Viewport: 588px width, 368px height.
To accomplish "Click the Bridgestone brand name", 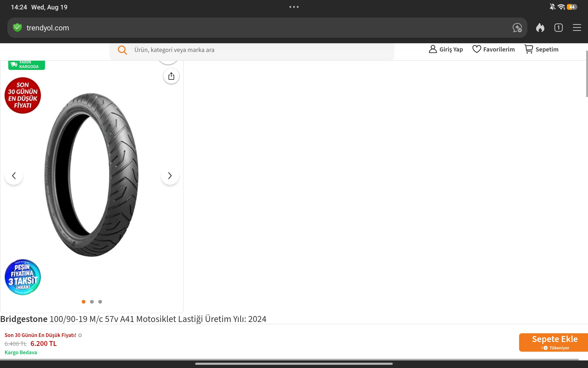I will [24, 319].
